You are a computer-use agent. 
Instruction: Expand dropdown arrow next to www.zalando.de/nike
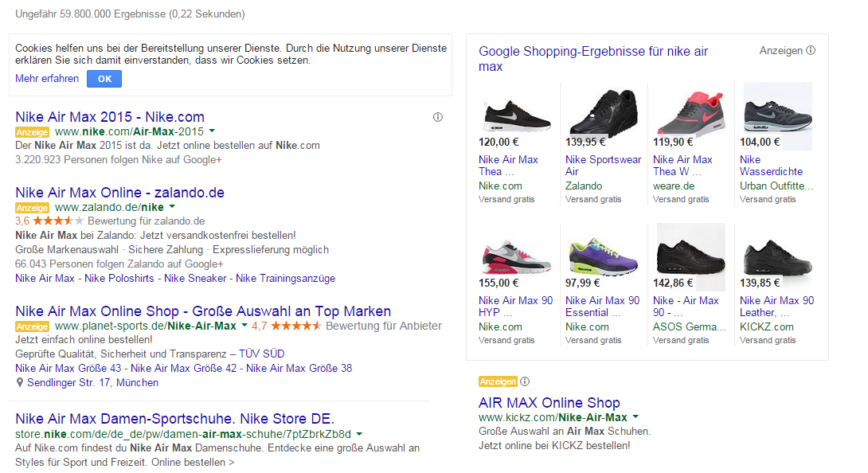click(x=172, y=207)
